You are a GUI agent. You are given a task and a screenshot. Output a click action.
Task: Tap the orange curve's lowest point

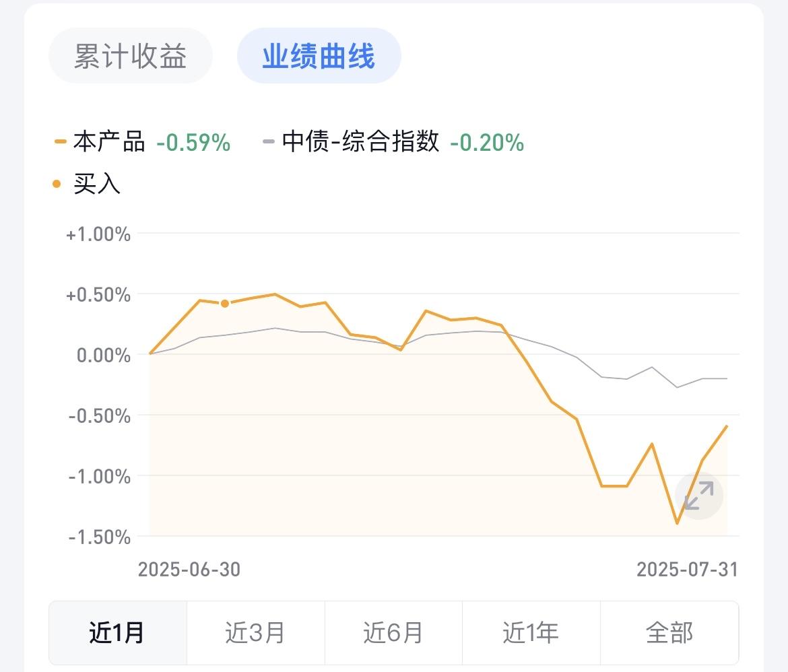click(x=678, y=523)
